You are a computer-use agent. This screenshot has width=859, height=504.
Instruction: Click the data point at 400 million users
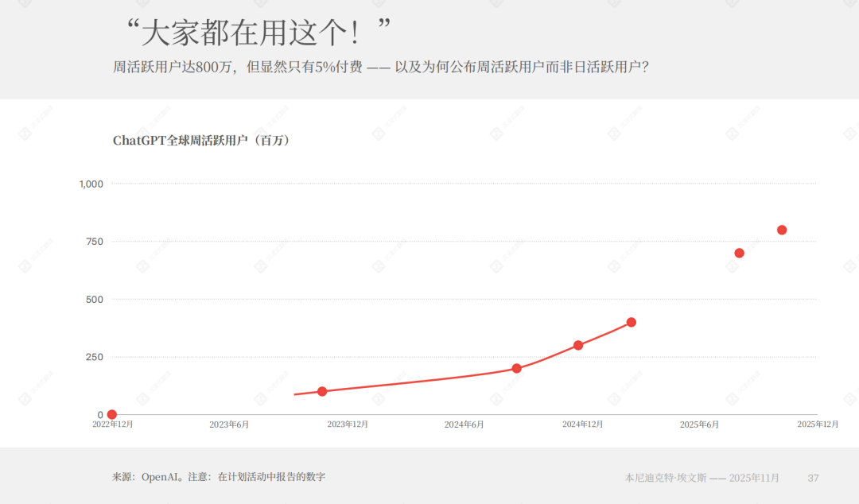pyautogui.click(x=631, y=322)
